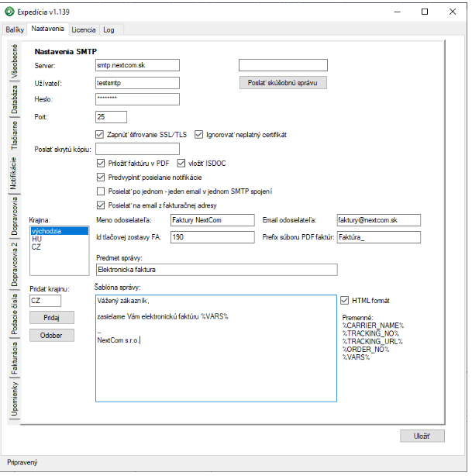Select the Dopravcovia side tab
This screenshot has width=472, height=476.
pyautogui.click(x=14, y=216)
